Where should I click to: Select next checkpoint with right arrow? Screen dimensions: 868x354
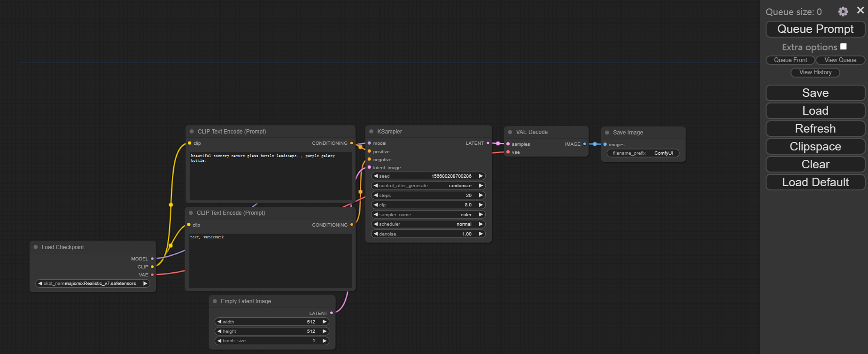click(x=146, y=283)
